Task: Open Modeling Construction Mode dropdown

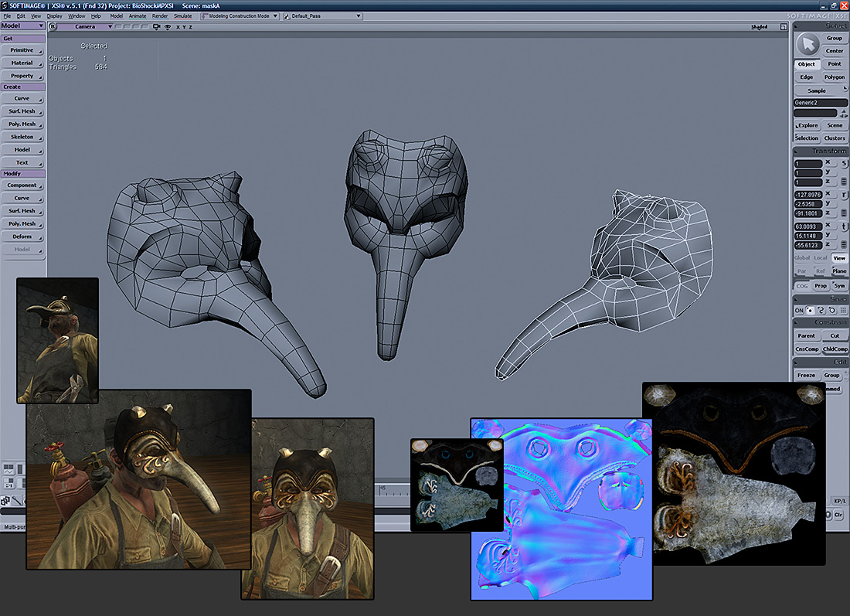Action: [239, 16]
